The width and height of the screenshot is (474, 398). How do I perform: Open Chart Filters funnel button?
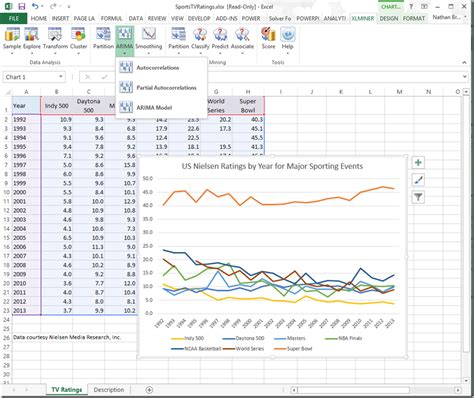click(x=418, y=197)
